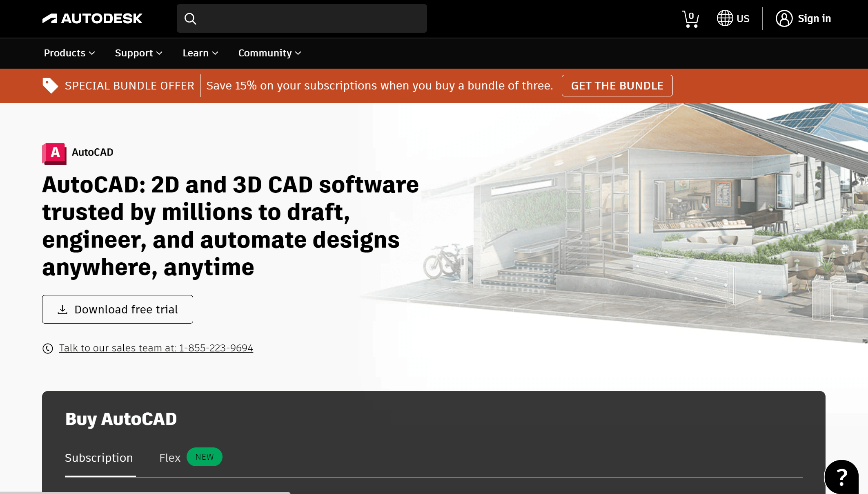The height and width of the screenshot is (494, 868).
Task: Open the shopping cart icon
Action: (690, 19)
